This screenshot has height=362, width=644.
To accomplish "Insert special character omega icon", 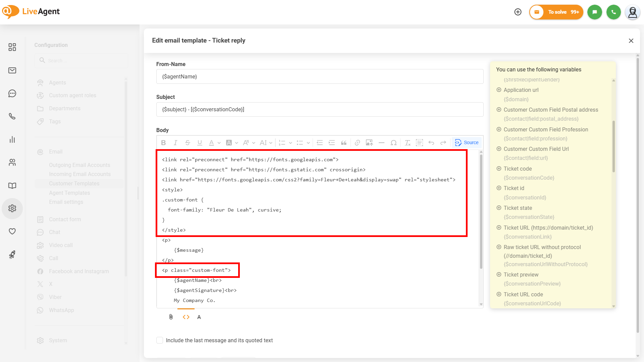I will pyautogui.click(x=393, y=143).
